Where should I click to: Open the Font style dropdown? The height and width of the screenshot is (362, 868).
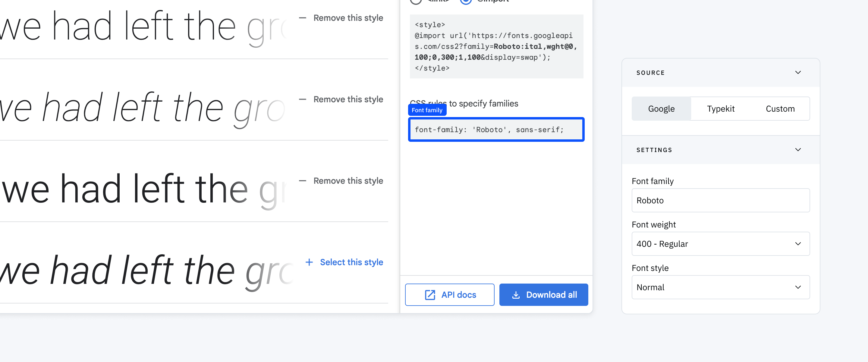(720, 287)
